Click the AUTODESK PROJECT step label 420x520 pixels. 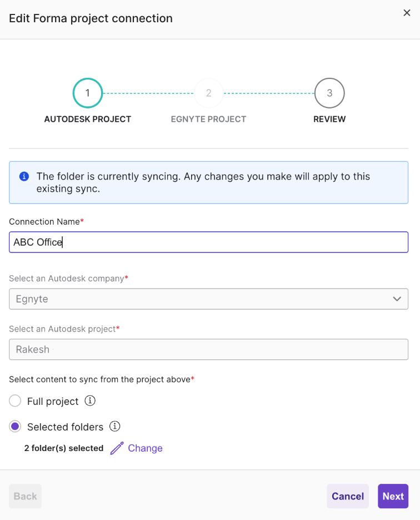click(x=88, y=119)
